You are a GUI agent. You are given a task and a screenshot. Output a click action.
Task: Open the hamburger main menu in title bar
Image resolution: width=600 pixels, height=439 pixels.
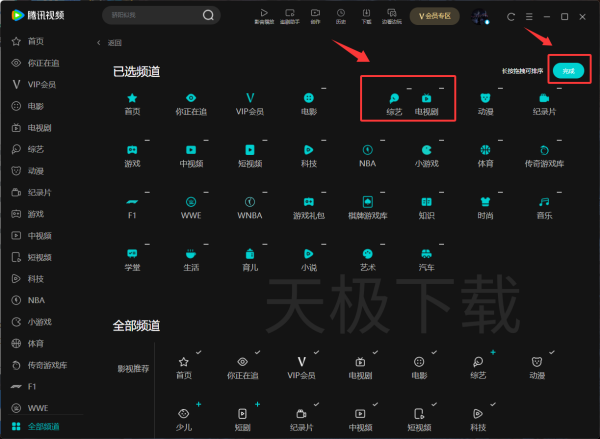click(528, 16)
